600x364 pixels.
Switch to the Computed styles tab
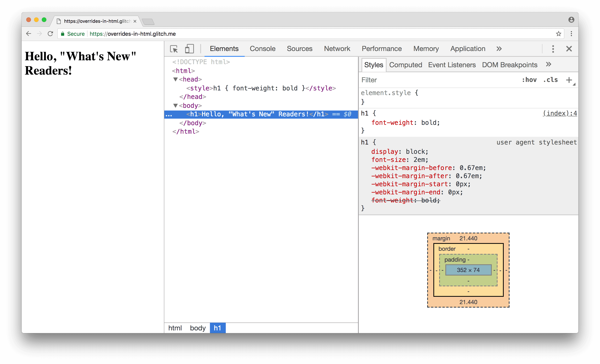404,65
